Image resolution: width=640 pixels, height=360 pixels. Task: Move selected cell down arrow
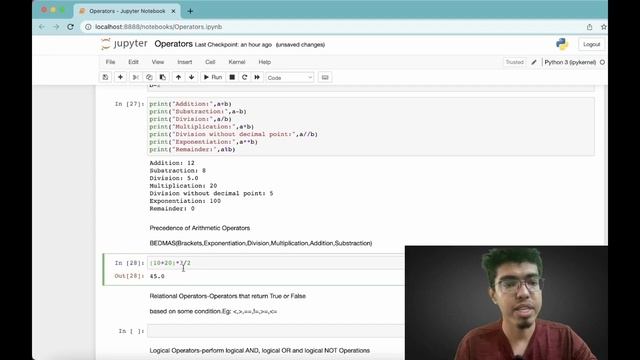191,77
